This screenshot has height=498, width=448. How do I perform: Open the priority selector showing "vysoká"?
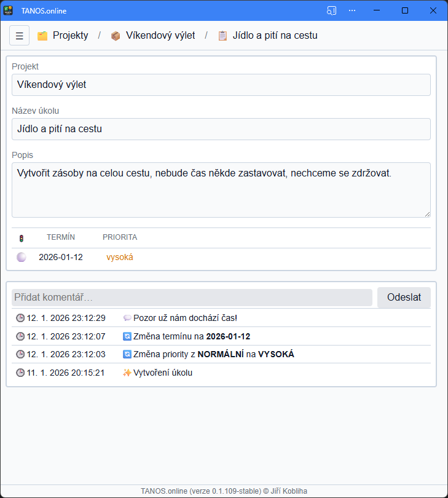119,256
